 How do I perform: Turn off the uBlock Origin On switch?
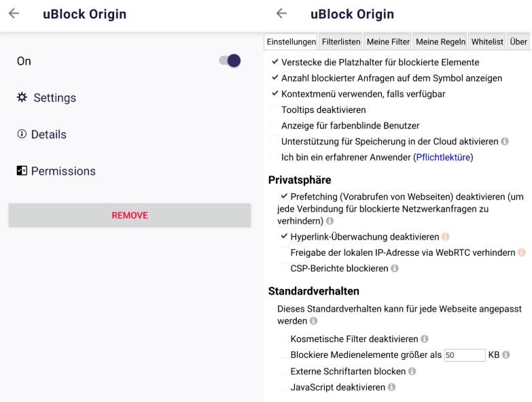(x=230, y=61)
